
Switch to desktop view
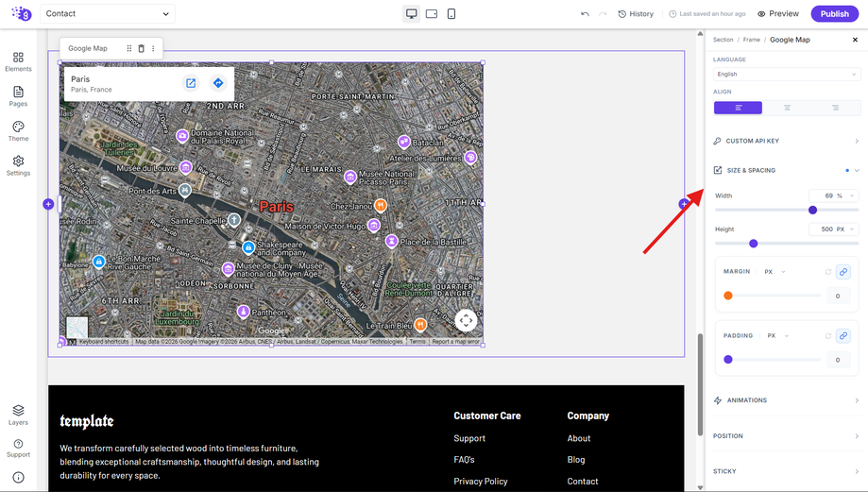[411, 14]
